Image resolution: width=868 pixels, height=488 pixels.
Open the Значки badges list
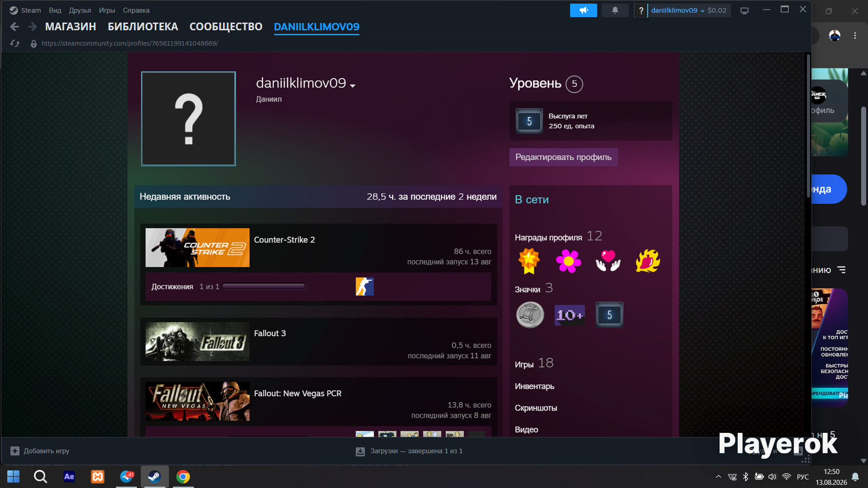(x=534, y=289)
